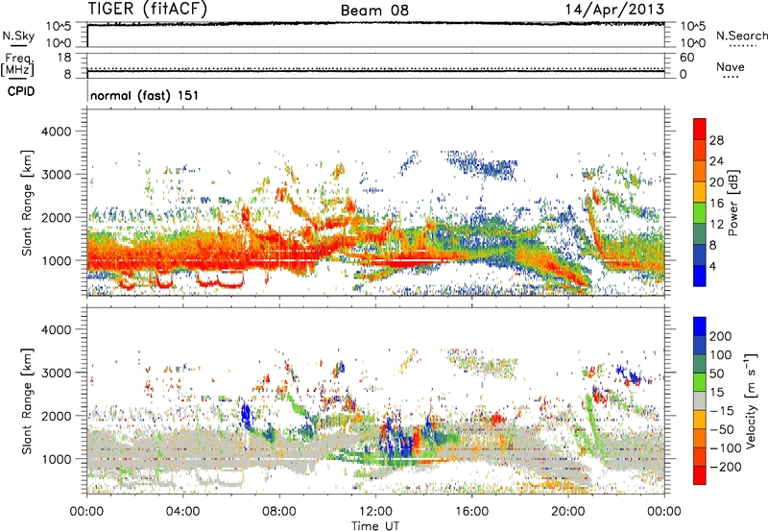Click the 4 value on Power scale

[713, 267]
